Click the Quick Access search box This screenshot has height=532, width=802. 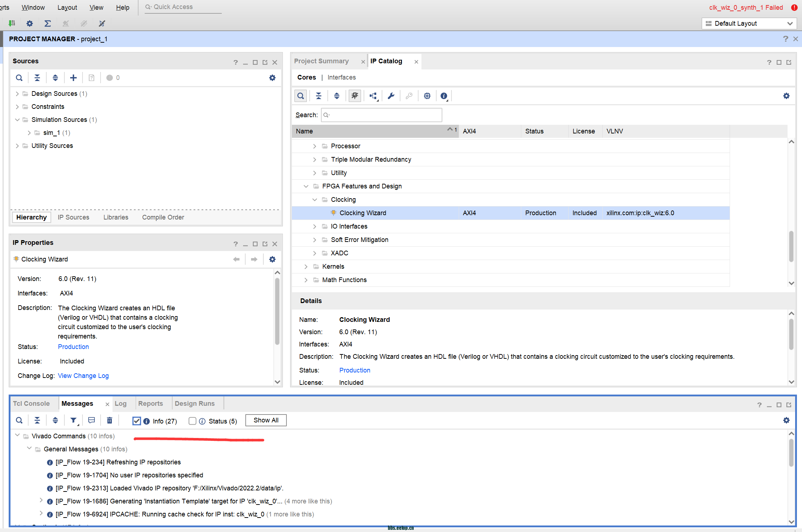(x=183, y=7)
